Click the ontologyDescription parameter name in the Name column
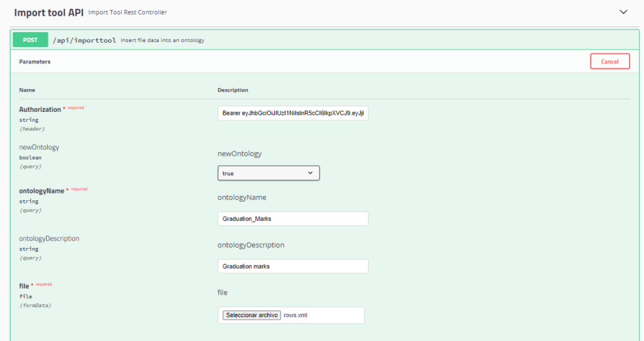Screen dimensions: 644x341 pyautogui.click(x=49, y=239)
